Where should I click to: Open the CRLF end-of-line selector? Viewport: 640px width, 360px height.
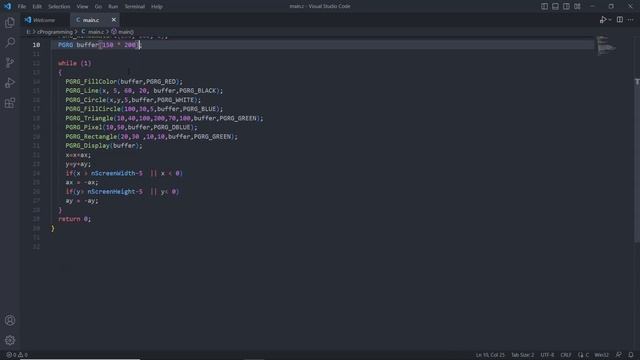click(566, 355)
